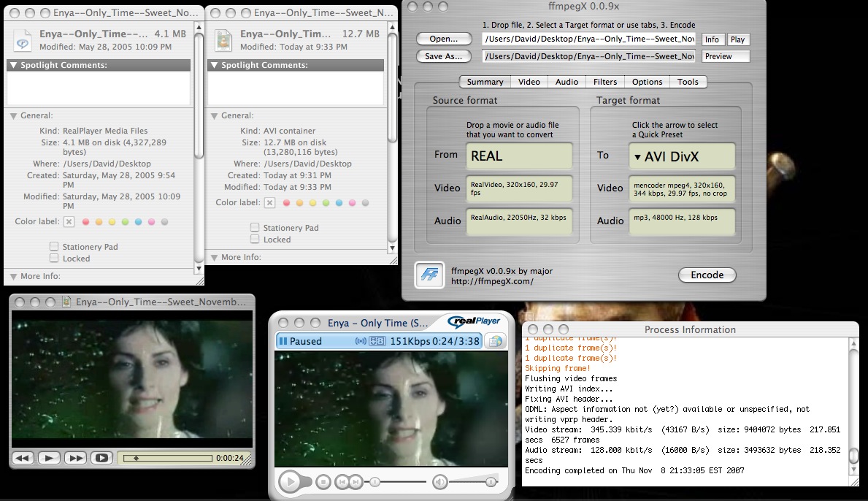Image resolution: width=868 pixels, height=501 pixels.
Task: Open the AVI DivX quick preset dropdown
Action: (x=682, y=156)
